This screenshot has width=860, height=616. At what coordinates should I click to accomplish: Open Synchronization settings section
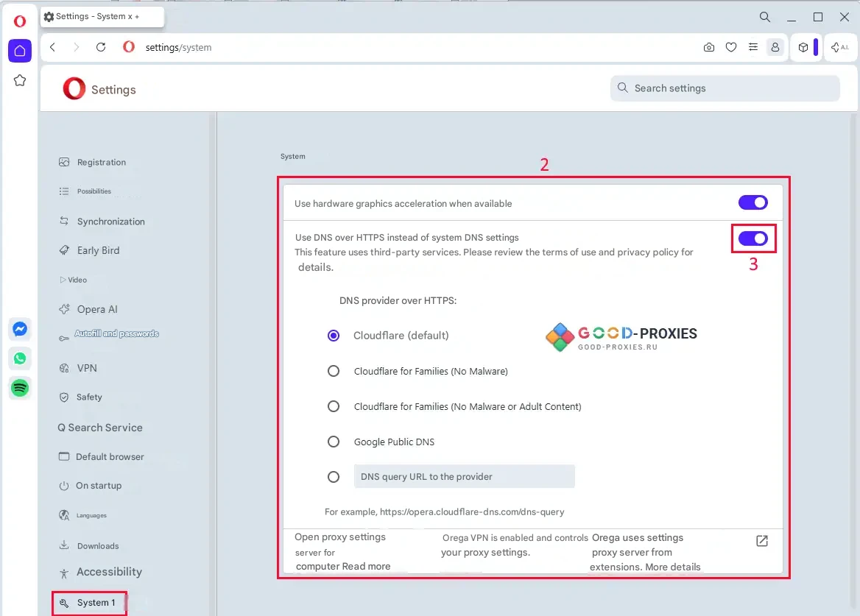click(x=102, y=222)
